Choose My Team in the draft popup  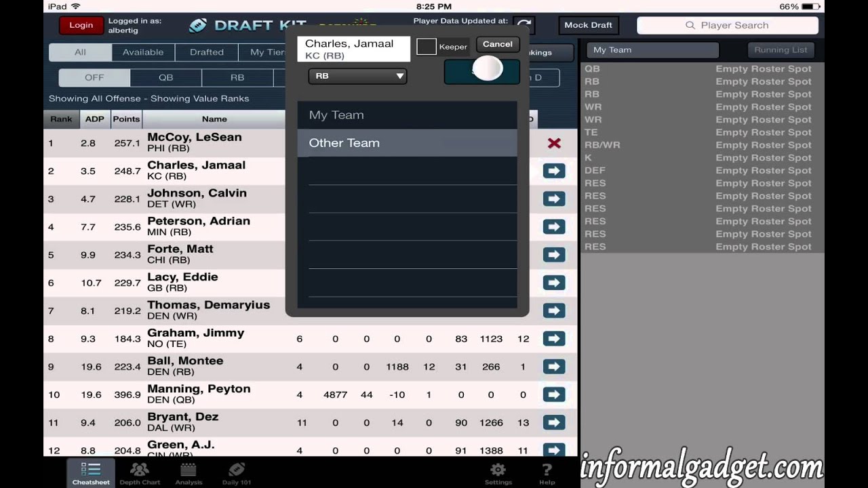[x=408, y=115]
